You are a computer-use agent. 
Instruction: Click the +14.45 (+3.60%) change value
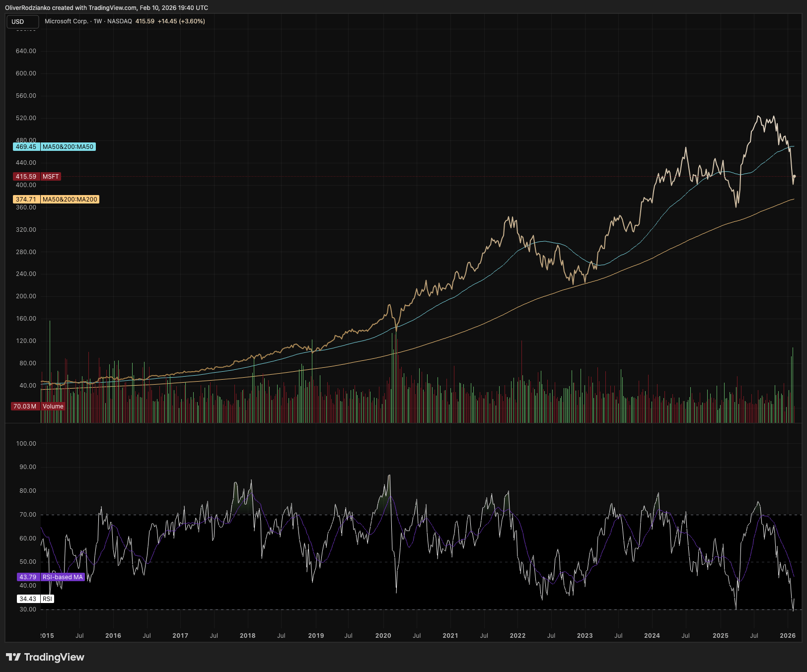(x=181, y=21)
